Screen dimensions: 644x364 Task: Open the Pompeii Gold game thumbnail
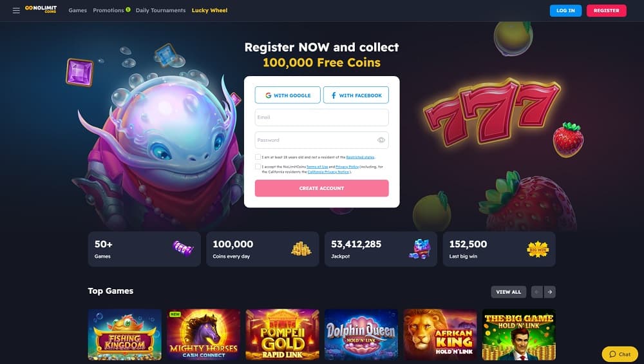pyautogui.click(x=282, y=334)
